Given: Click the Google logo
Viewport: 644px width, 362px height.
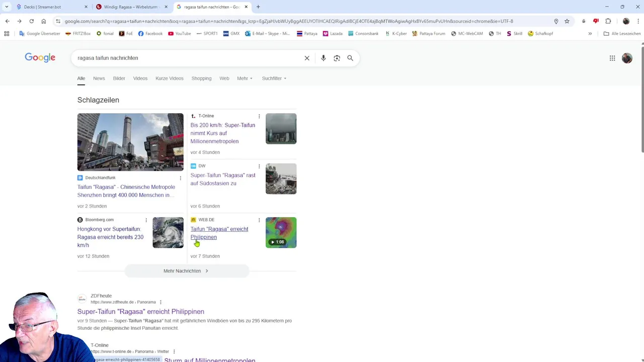Looking at the screenshot, I should point(40,58).
